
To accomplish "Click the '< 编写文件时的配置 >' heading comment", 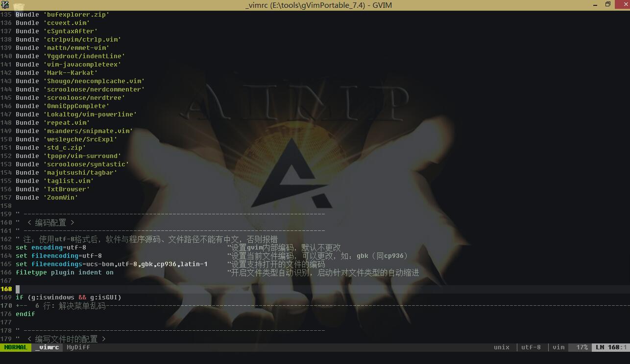I will [x=67, y=339].
